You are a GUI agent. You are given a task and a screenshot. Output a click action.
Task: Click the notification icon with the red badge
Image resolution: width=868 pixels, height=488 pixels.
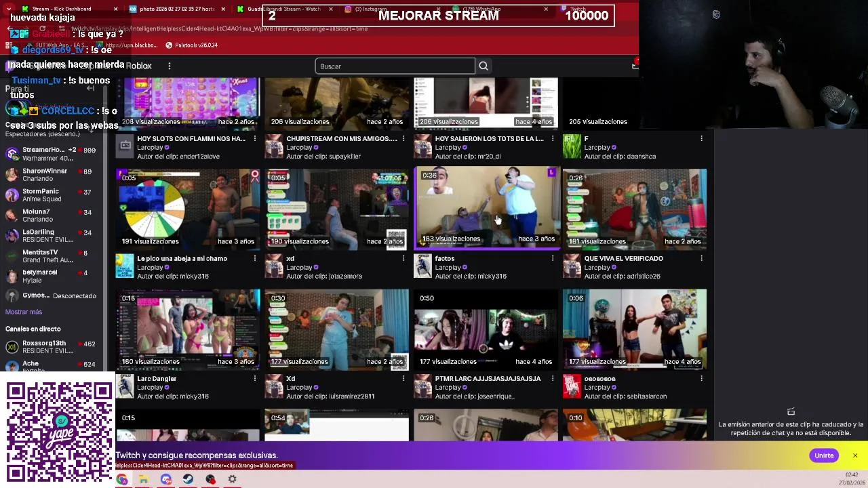pos(635,65)
